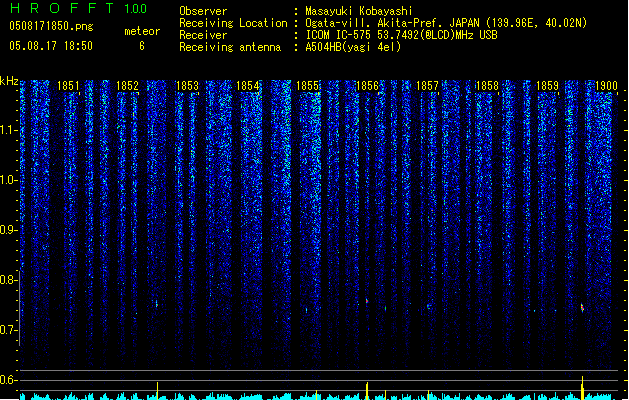
Task: Click antenna text A504HB(yagi 4el)
Action: pos(353,47)
